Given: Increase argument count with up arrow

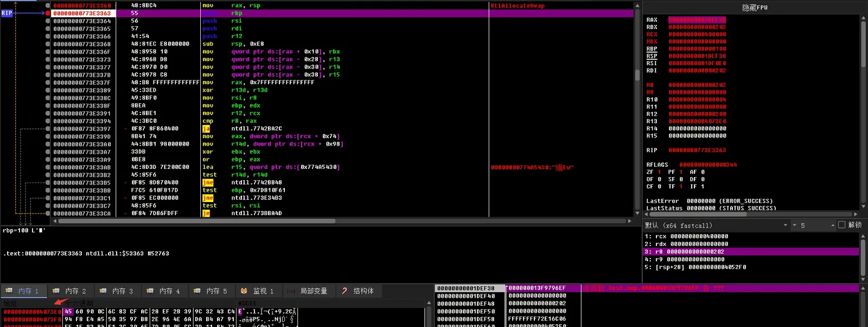Looking at the screenshot, I should [833, 225].
